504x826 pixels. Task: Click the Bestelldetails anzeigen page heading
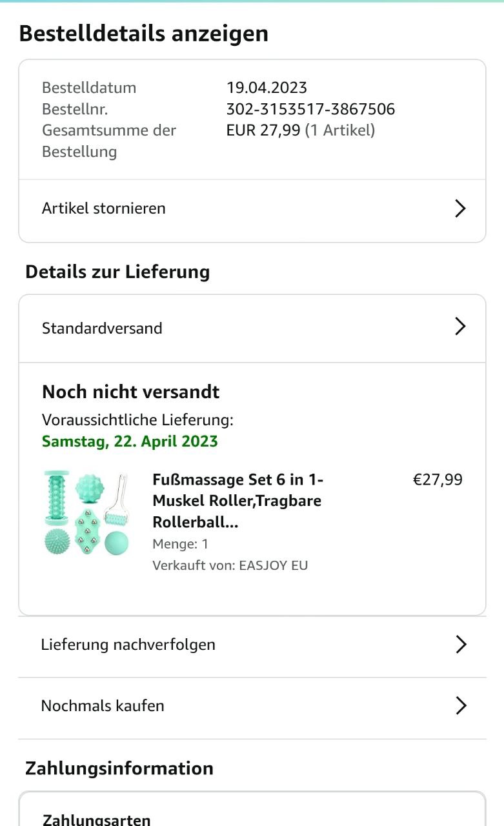143,34
